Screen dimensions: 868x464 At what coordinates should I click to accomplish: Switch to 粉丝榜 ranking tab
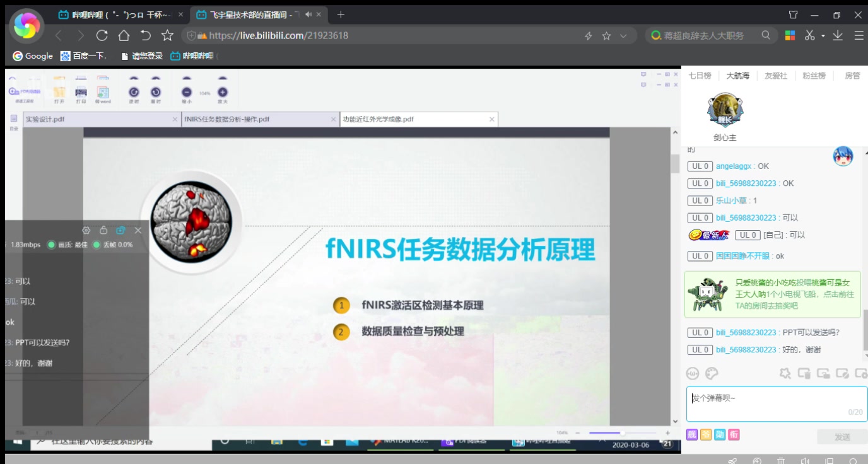814,76
